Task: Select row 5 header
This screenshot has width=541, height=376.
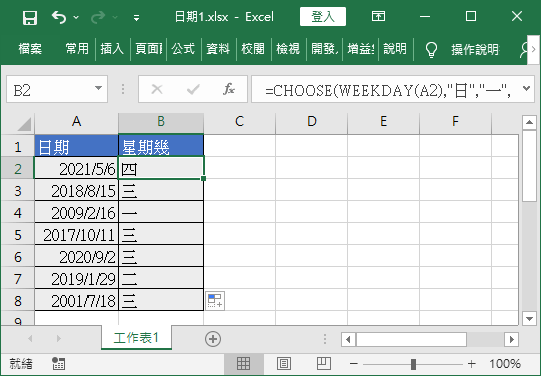Action: [x=18, y=235]
